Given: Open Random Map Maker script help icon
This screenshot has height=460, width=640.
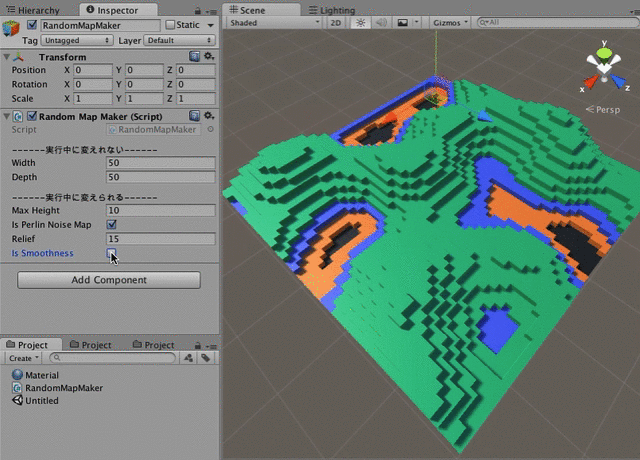Looking at the screenshot, I should click(x=194, y=116).
